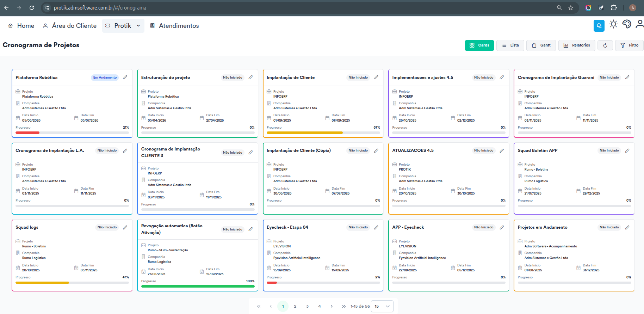Click the pencil icon on Squad Boletim APP card

[627, 150]
